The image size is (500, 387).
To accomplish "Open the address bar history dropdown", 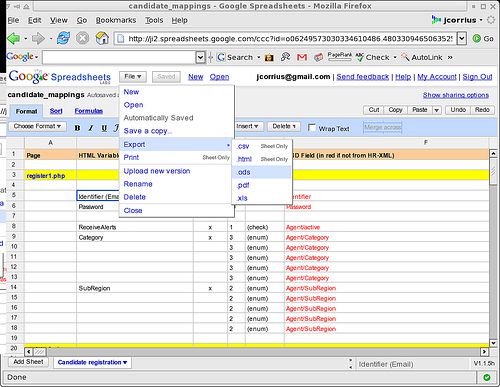I will point(461,39).
